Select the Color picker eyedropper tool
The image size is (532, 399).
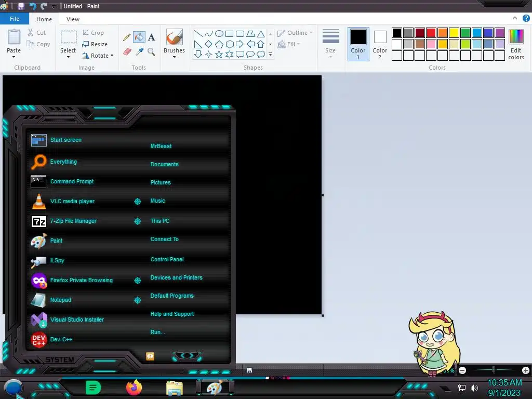[139, 52]
